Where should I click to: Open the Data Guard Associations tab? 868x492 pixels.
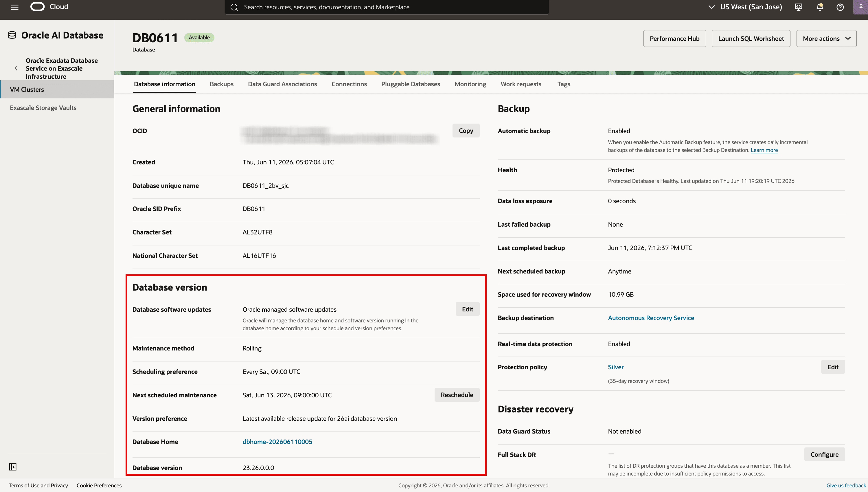point(282,84)
